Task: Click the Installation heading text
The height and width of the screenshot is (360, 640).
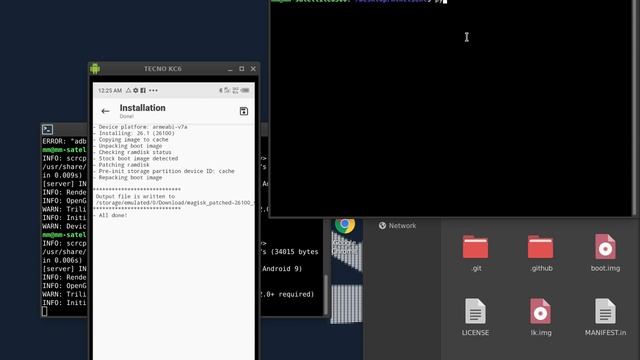Action: pyautogui.click(x=142, y=108)
